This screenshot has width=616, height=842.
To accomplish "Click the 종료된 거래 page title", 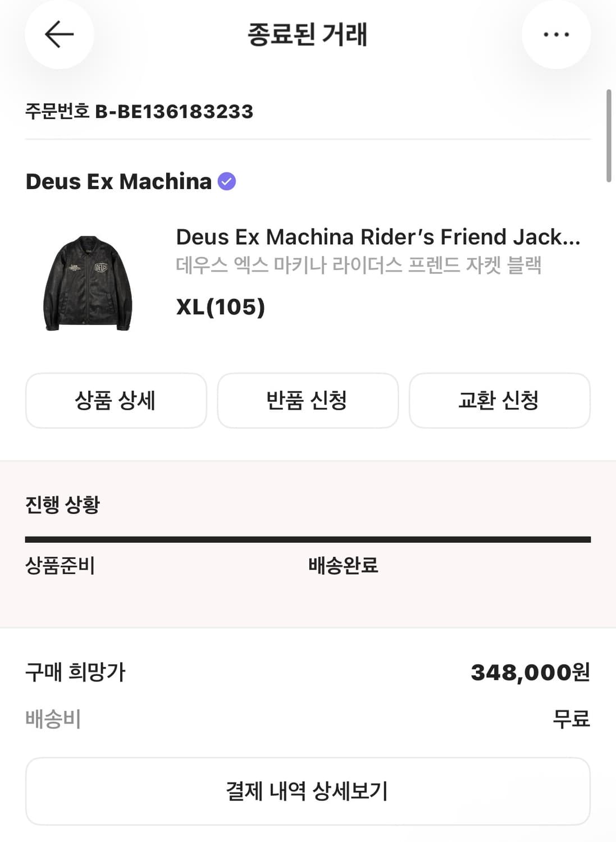I will (x=307, y=35).
